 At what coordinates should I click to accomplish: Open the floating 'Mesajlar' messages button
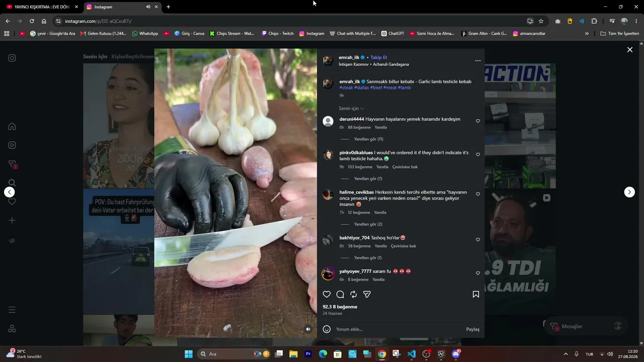pyautogui.click(x=586, y=326)
